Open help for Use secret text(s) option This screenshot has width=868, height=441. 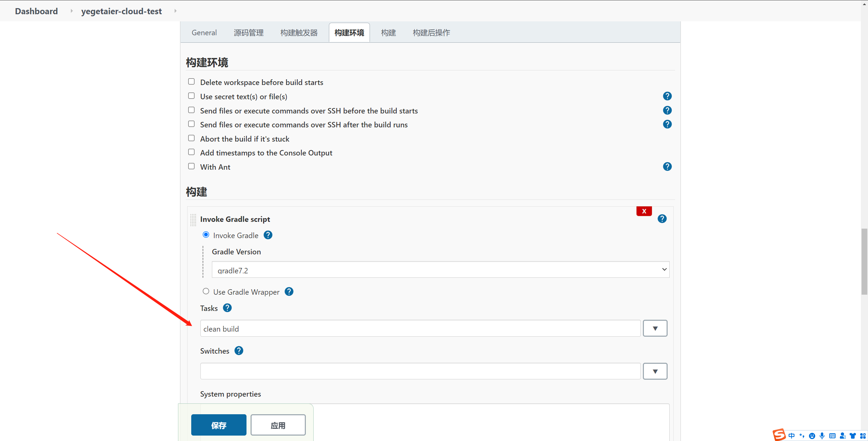(667, 96)
